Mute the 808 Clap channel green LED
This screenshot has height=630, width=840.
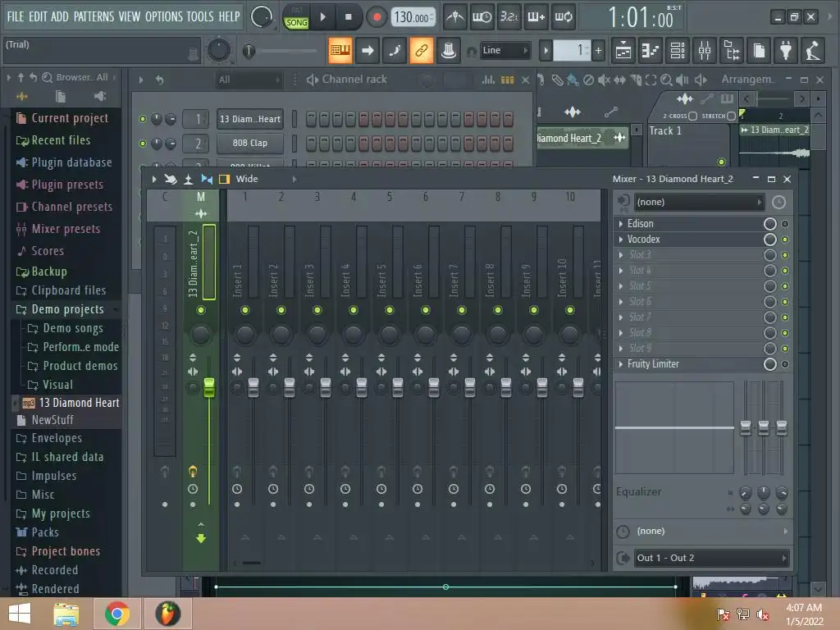tap(143, 143)
